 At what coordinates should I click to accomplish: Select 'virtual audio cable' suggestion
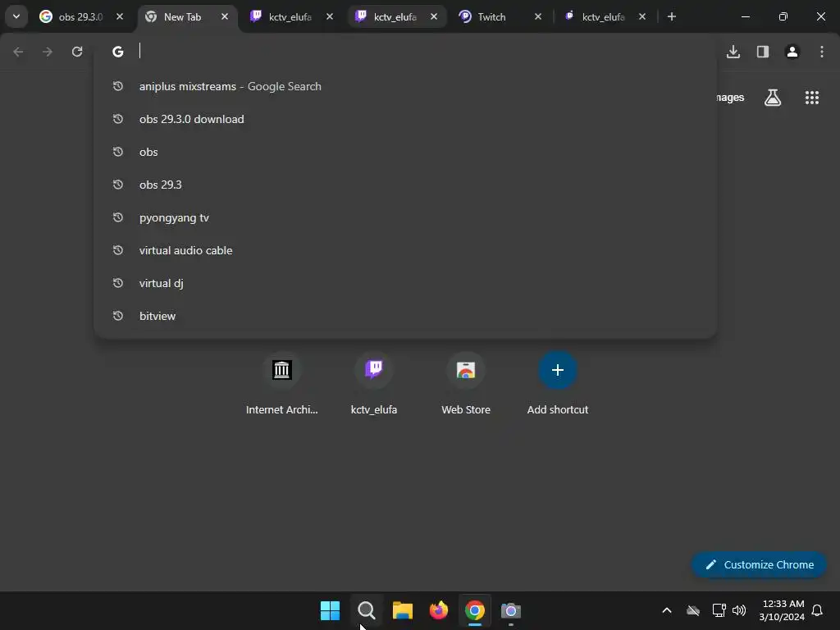pos(405,250)
